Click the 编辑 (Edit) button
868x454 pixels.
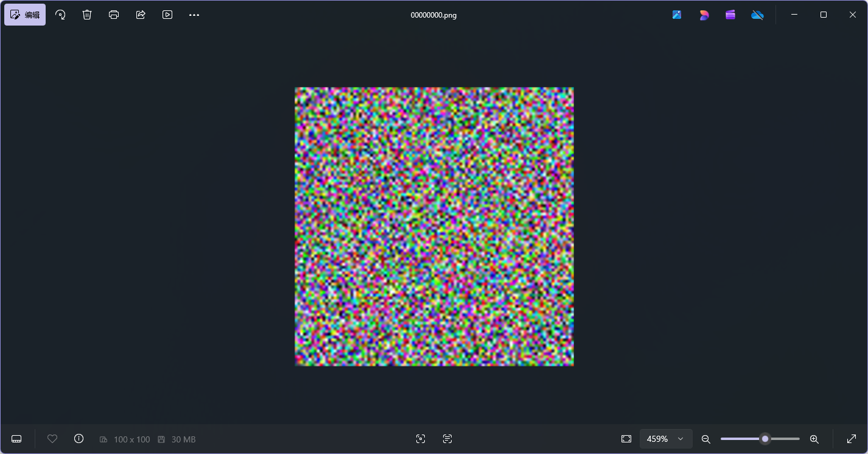point(25,15)
